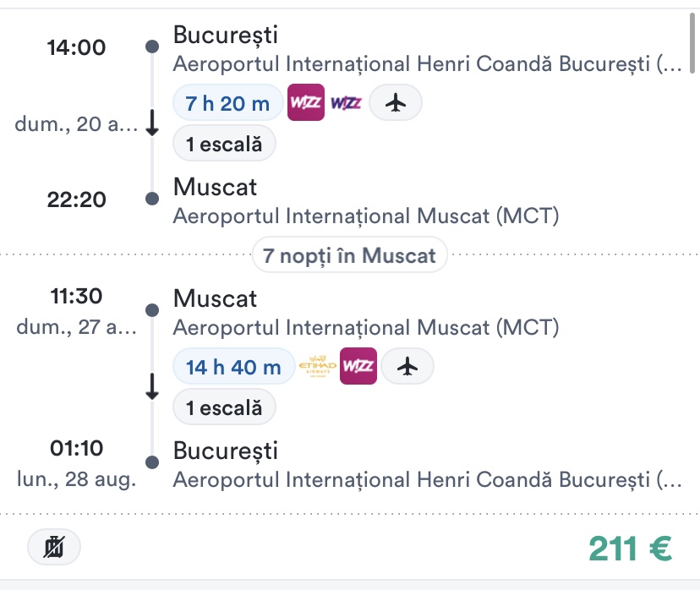700x590 pixels.
Task: Open the '14 h 40 m' duration details
Action: pos(233,367)
